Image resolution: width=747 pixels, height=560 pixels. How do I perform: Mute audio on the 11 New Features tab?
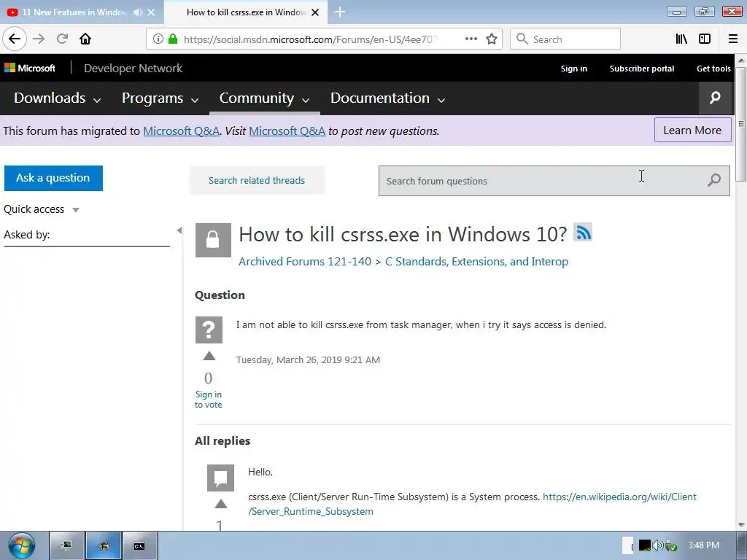pos(138,12)
